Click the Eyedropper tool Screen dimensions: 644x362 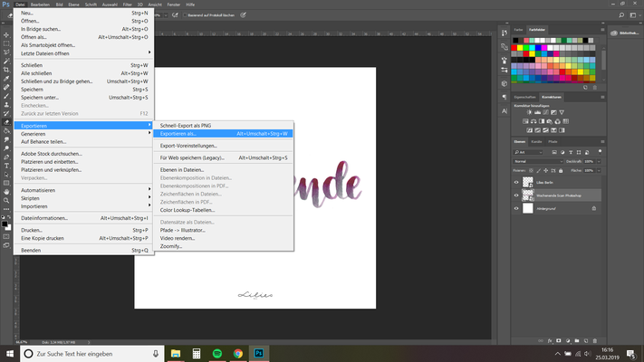pos(6,79)
